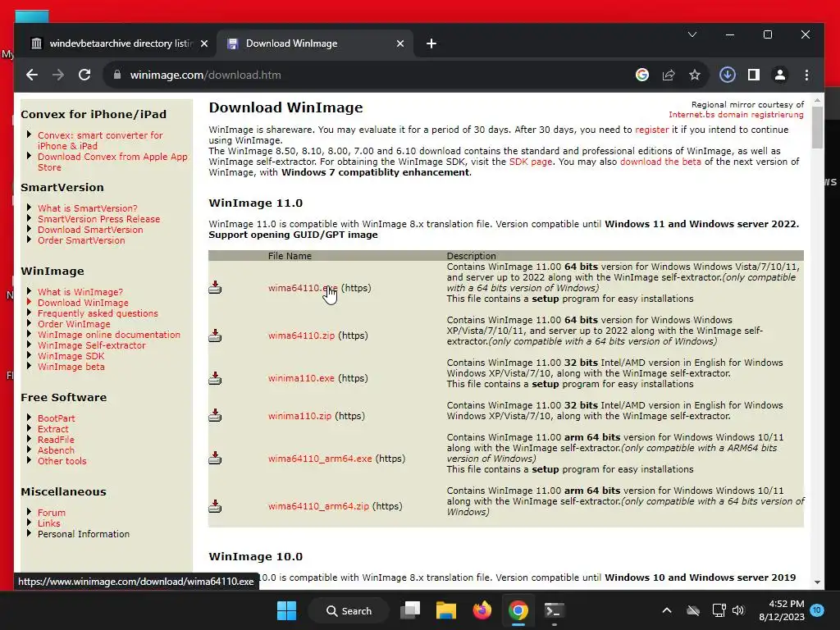Open WinImage online documentation link

click(109, 335)
